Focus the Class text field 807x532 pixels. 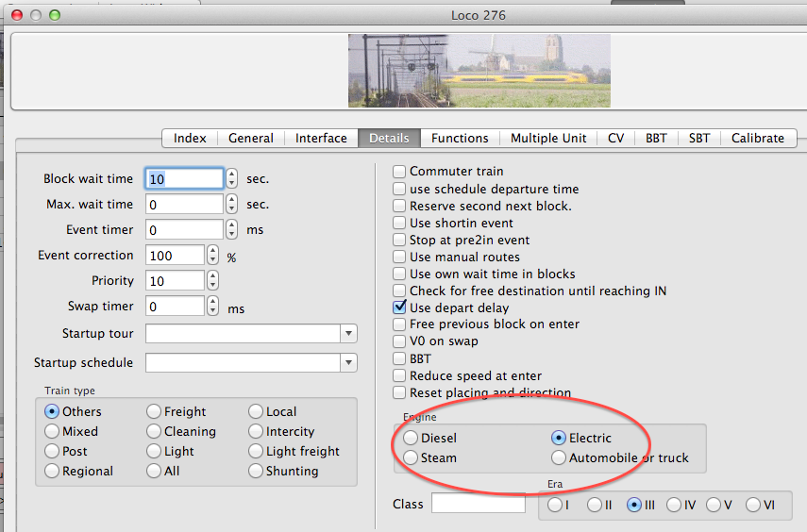[479, 503]
